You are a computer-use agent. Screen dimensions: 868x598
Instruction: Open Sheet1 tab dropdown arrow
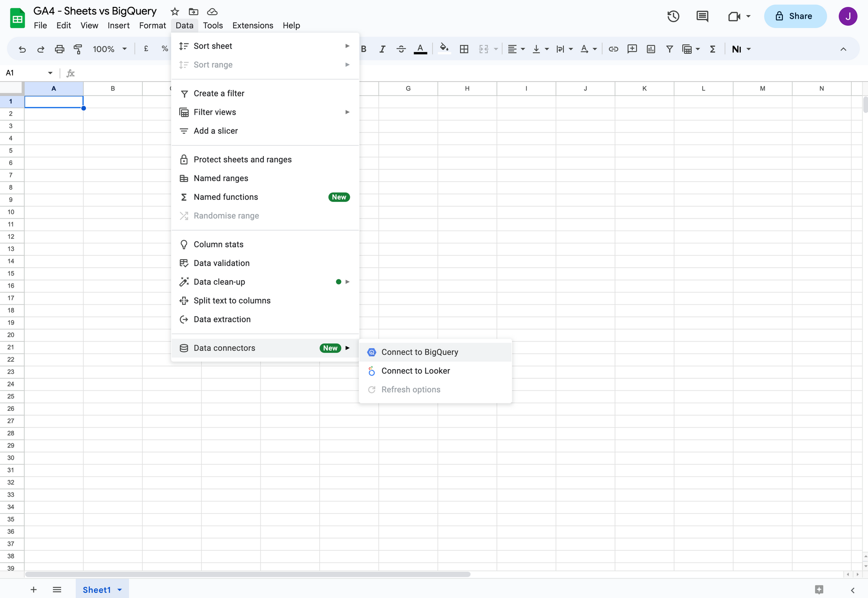click(120, 590)
